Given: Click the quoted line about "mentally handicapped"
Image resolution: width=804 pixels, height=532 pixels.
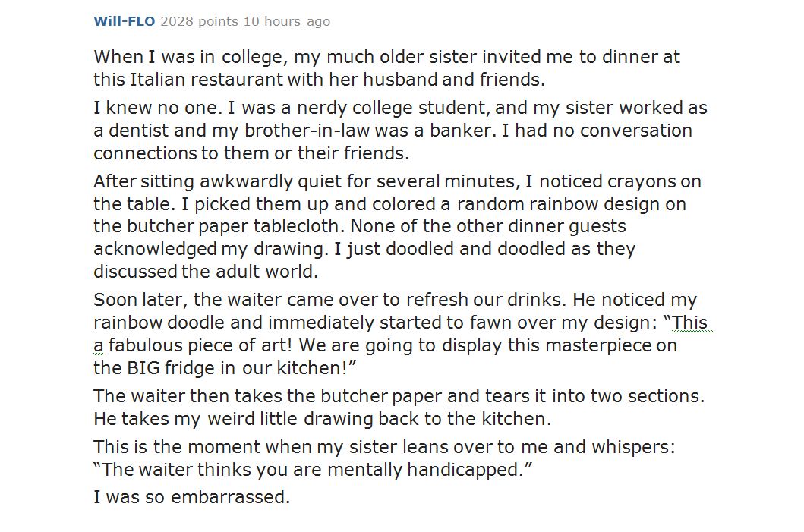Looking at the screenshot, I should tap(313, 470).
